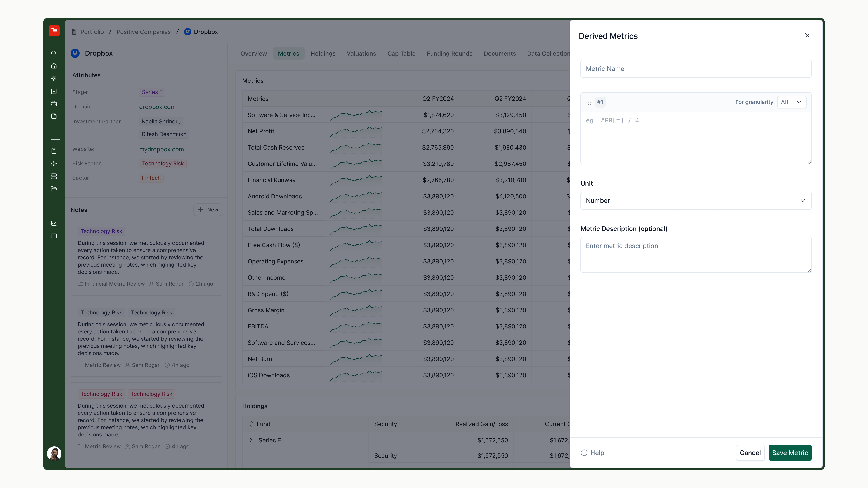Go to Portfolio breadcrumb

92,32
